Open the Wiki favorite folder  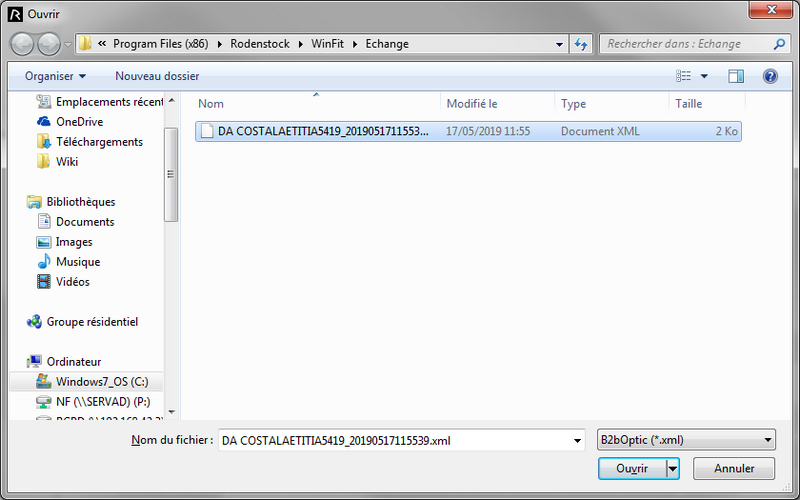58,161
